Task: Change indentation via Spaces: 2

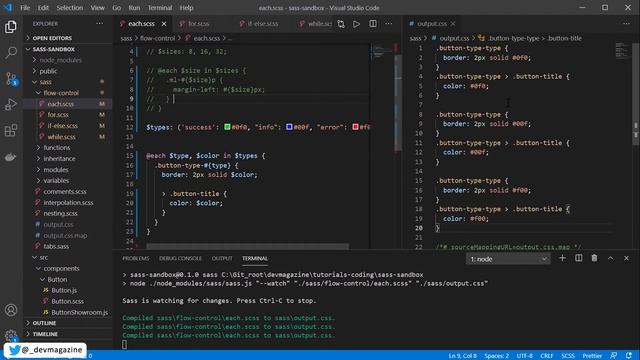Action: click(496, 356)
